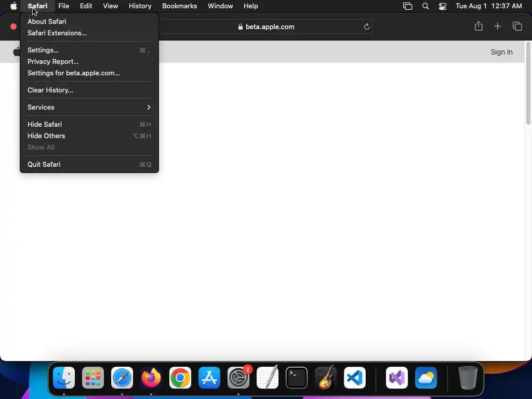Launch Terminal from the Dock
Image resolution: width=532 pixels, height=399 pixels.
(x=297, y=378)
